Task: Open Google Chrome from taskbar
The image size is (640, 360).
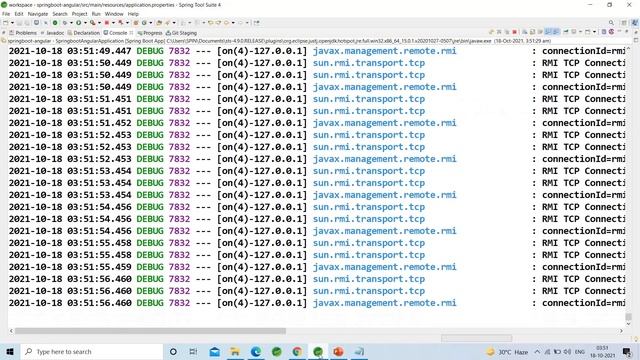Action: click(297, 351)
